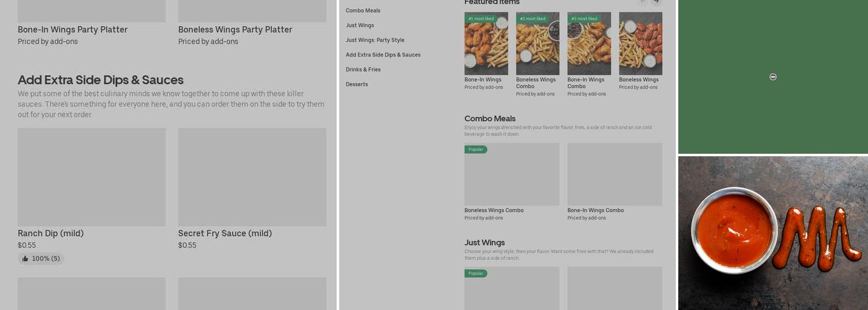Go to Add Extra Side Dips & Sauces category
This screenshot has width=868, height=310.
383,55
